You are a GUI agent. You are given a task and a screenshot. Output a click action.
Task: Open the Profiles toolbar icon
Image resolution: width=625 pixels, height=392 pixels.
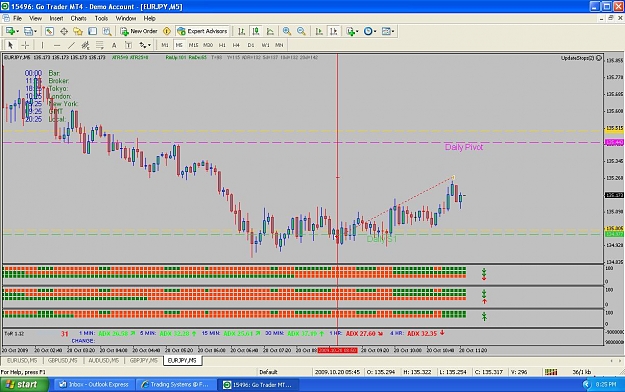pyautogui.click(x=28, y=31)
